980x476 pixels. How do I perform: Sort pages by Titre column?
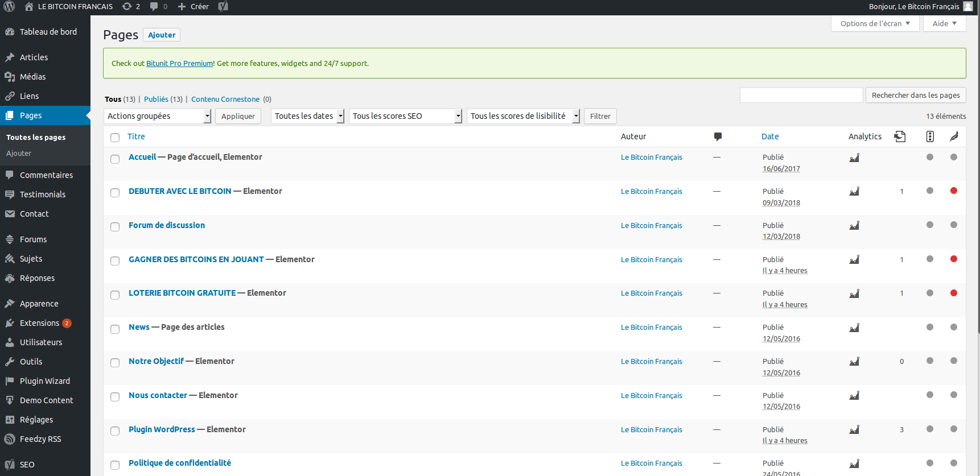(x=136, y=136)
